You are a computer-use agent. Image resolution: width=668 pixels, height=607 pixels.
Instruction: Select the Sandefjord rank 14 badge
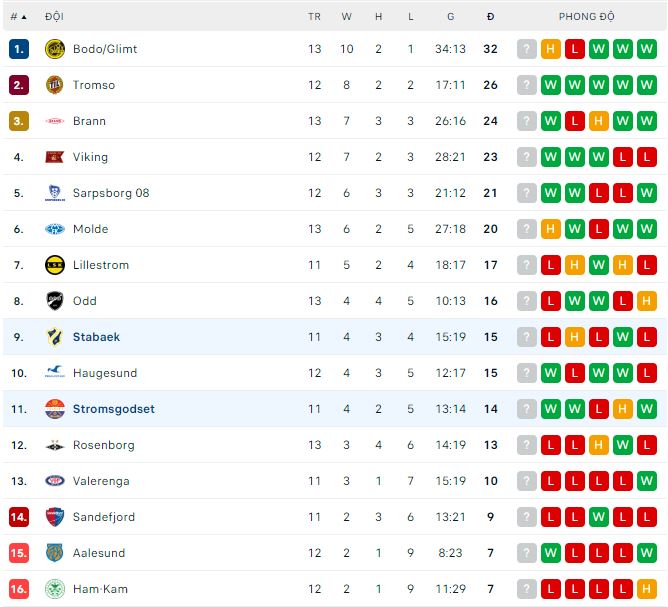[x=18, y=517]
